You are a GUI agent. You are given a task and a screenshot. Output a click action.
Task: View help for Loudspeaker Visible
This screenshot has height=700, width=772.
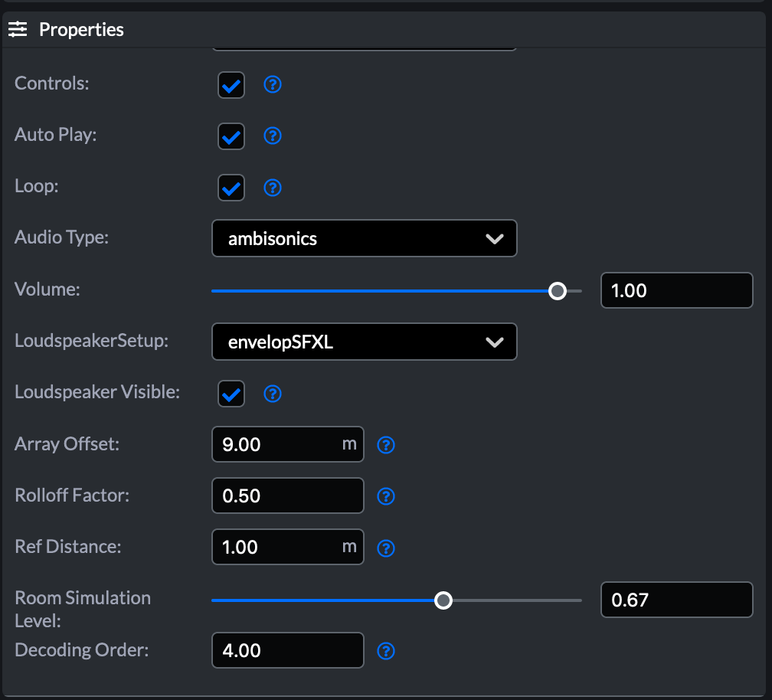[273, 394]
